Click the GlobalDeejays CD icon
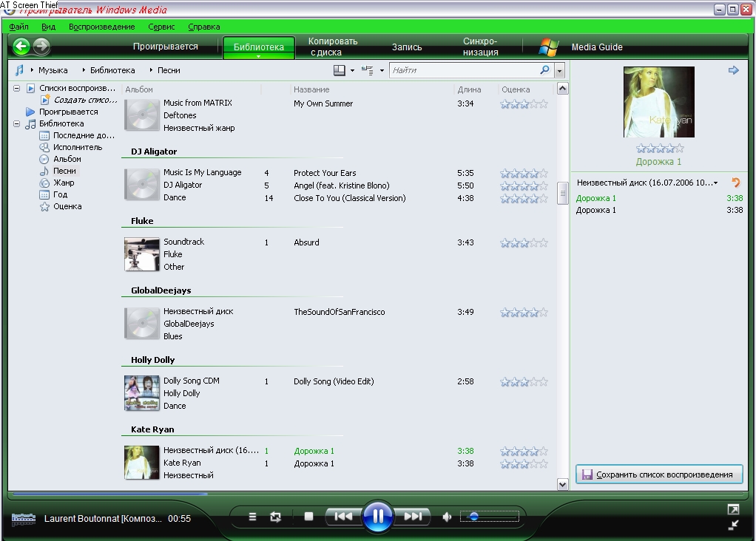The image size is (756, 541). [142, 323]
